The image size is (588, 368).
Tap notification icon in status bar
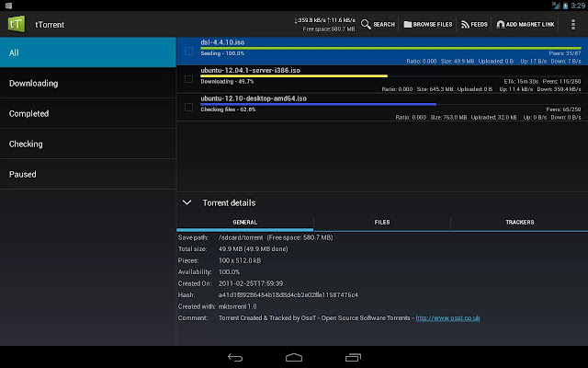pyautogui.click(x=8, y=6)
